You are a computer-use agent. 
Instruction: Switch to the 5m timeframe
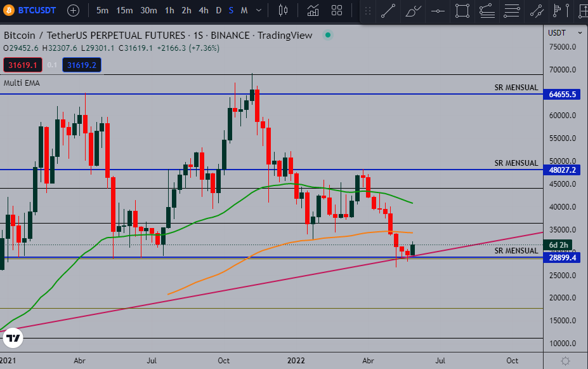tap(102, 11)
